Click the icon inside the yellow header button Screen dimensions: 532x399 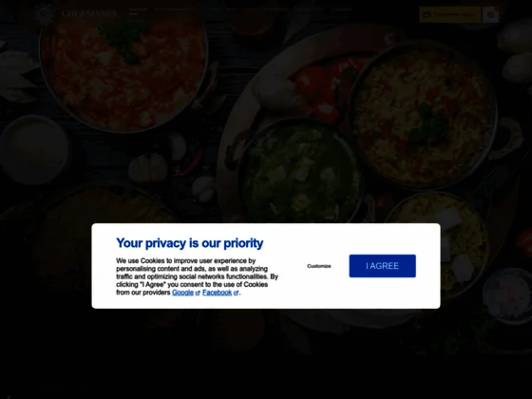pos(427,14)
